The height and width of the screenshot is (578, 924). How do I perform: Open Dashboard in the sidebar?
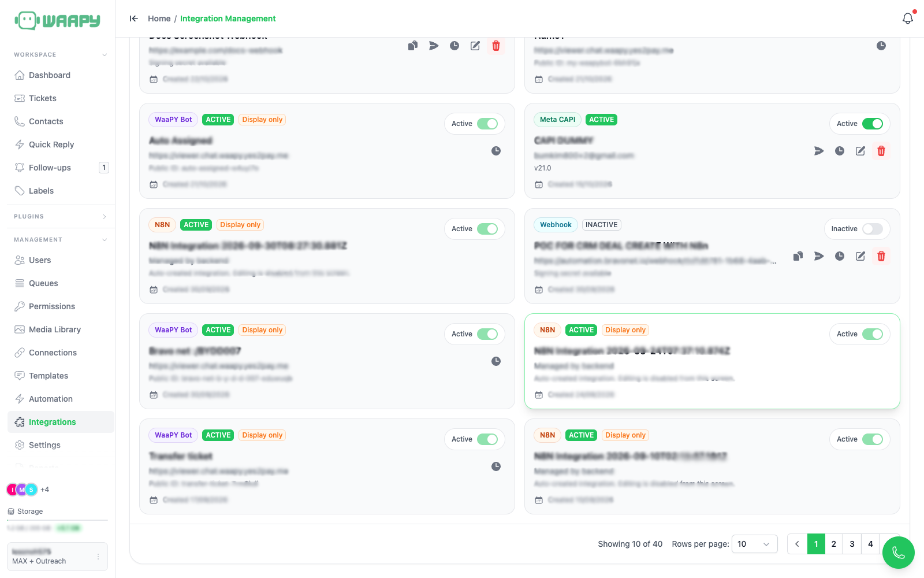click(x=61, y=75)
